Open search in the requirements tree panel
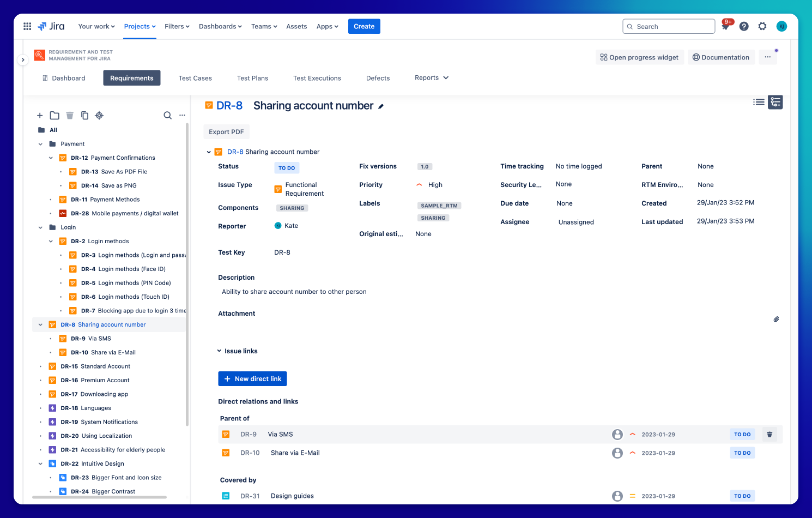 point(167,115)
